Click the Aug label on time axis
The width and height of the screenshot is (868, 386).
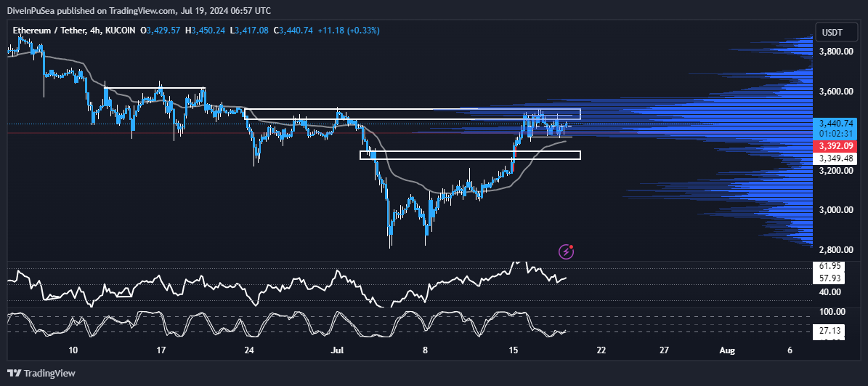(x=728, y=350)
